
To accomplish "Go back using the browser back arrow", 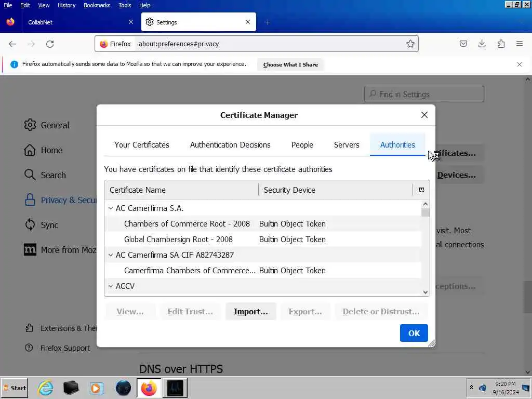I will pos(12,44).
